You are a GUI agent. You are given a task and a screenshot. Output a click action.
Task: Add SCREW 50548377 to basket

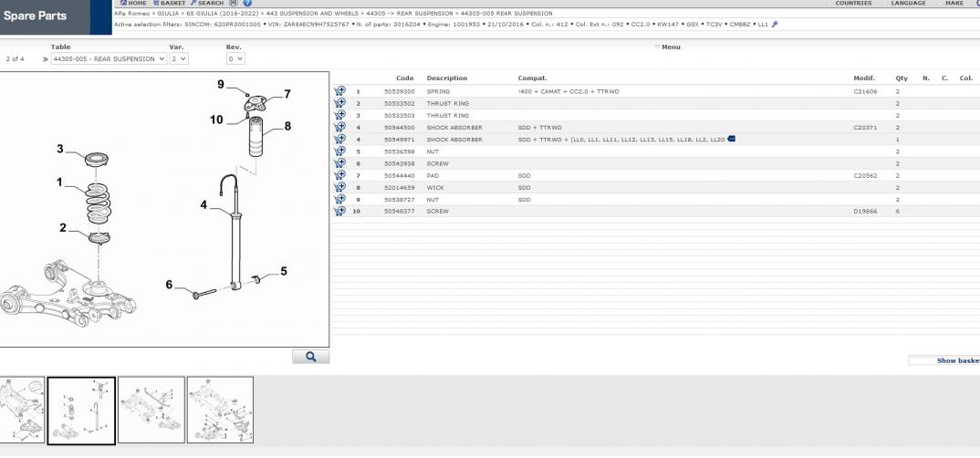click(339, 211)
